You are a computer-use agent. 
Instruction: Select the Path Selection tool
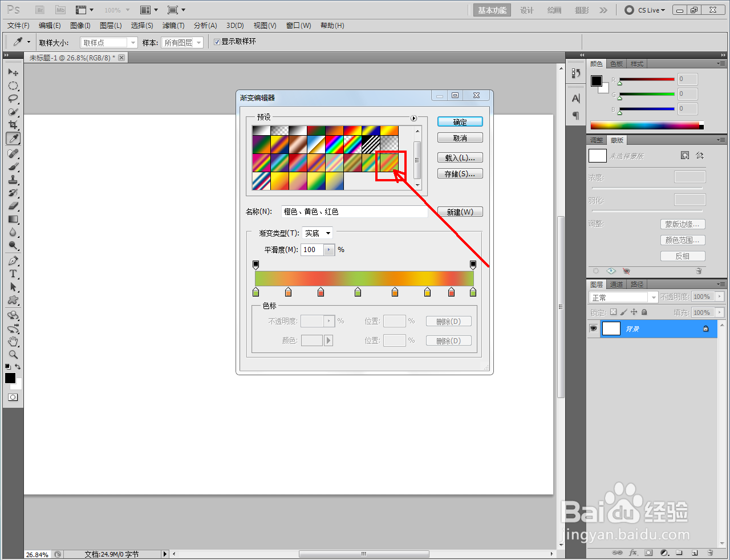pos(13,287)
